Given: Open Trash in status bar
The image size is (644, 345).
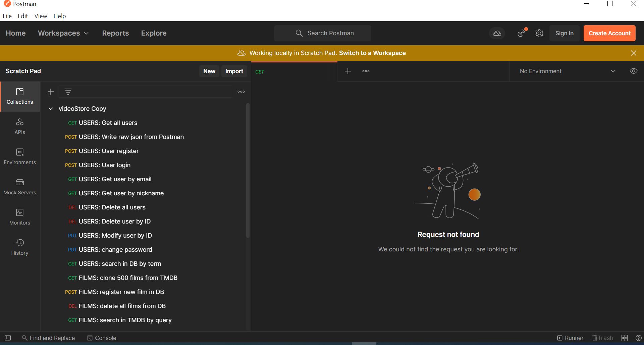Looking at the screenshot, I should coord(602,338).
